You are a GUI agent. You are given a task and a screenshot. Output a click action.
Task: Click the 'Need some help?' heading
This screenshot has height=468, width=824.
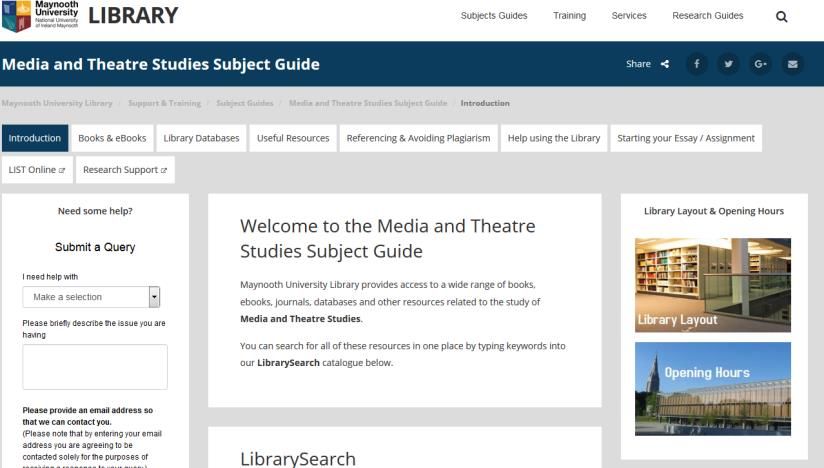coord(95,211)
